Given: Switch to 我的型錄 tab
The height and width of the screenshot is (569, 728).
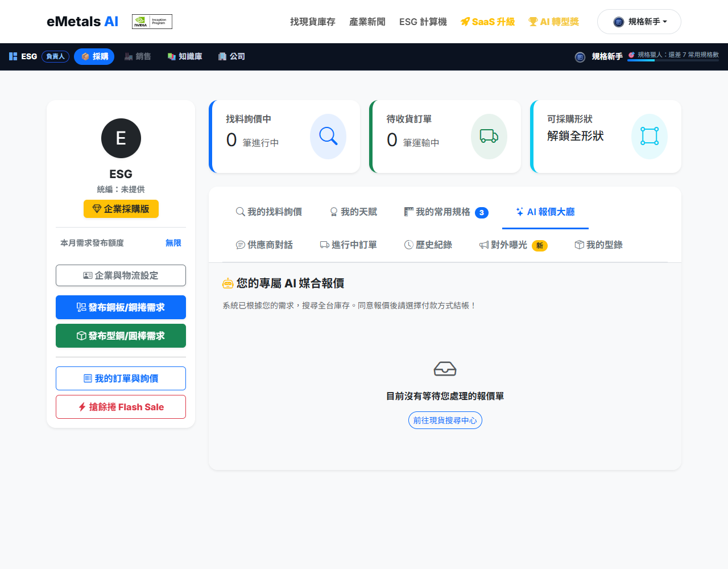Looking at the screenshot, I should pyautogui.click(x=599, y=245).
